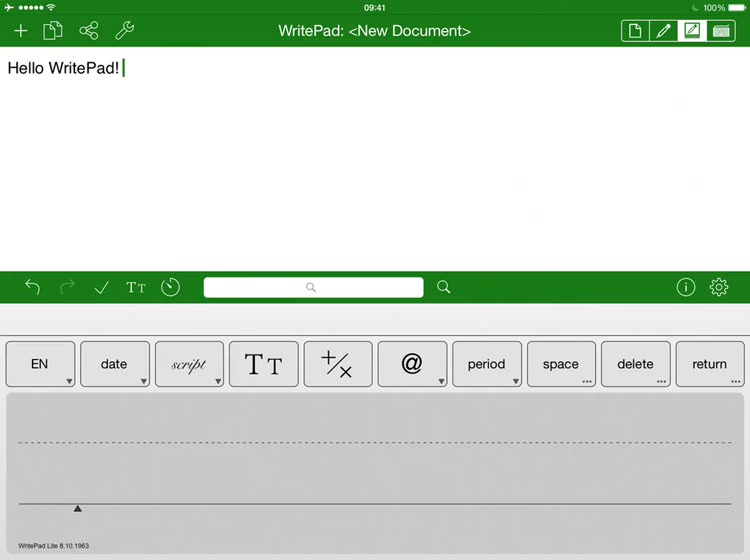Open the wrench tools icon
The height and width of the screenshot is (560, 750).
(124, 31)
